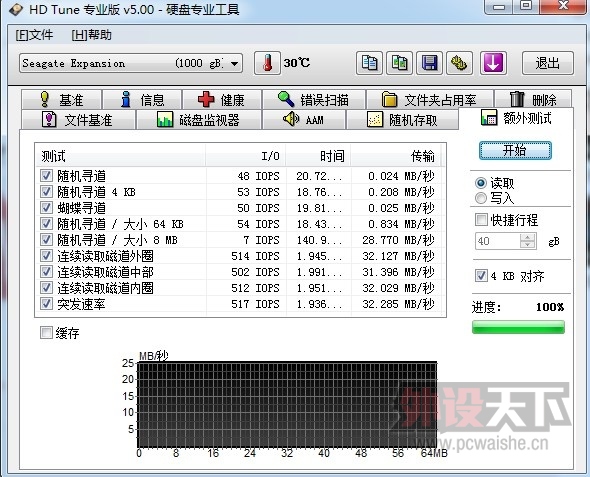
Task: Toggle the 4 KB 对齐 checkbox
Action: coord(481,276)
